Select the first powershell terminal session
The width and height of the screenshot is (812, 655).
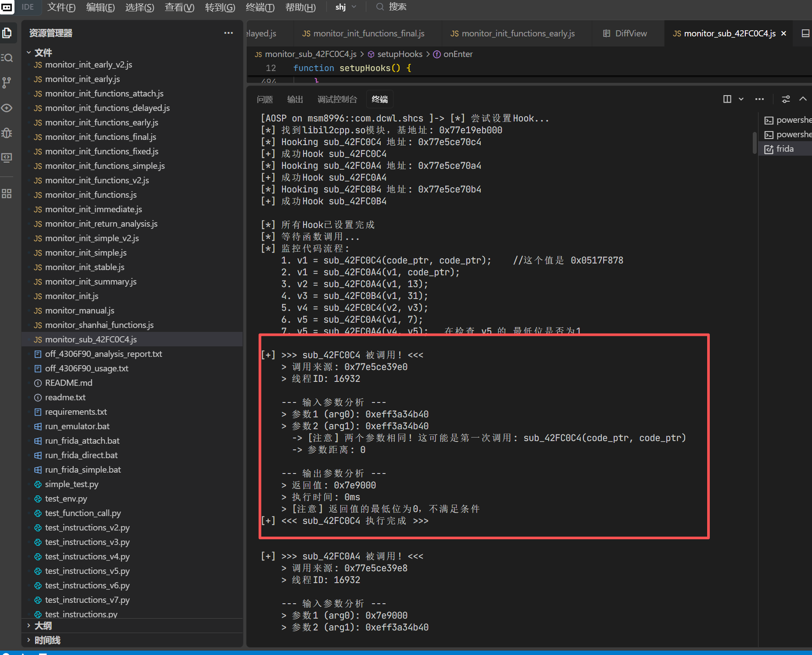787,120
